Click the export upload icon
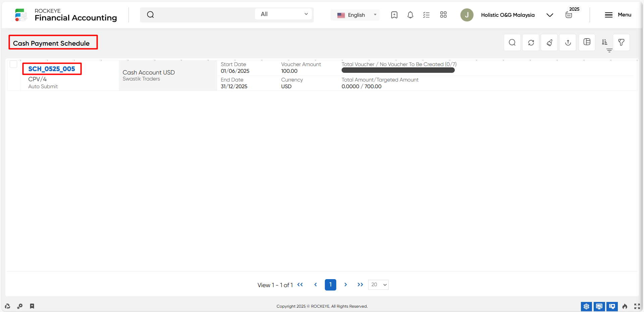 coord(568,42)
